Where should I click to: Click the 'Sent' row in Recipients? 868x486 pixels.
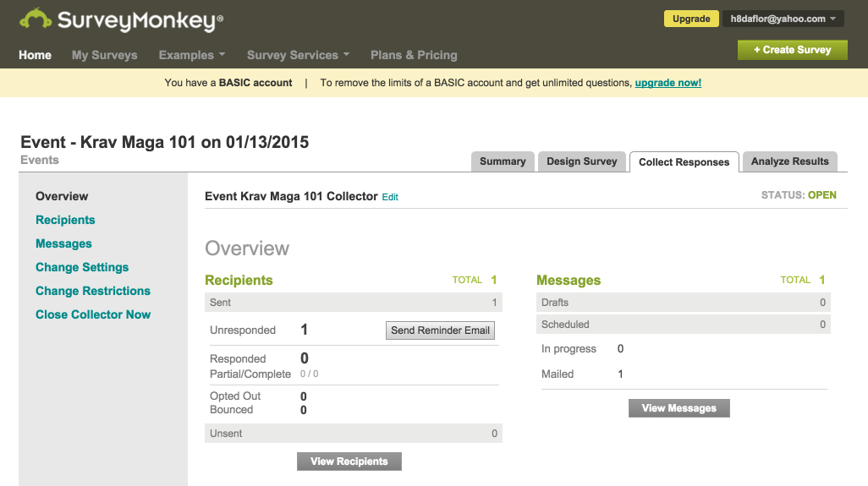point(353,303)
